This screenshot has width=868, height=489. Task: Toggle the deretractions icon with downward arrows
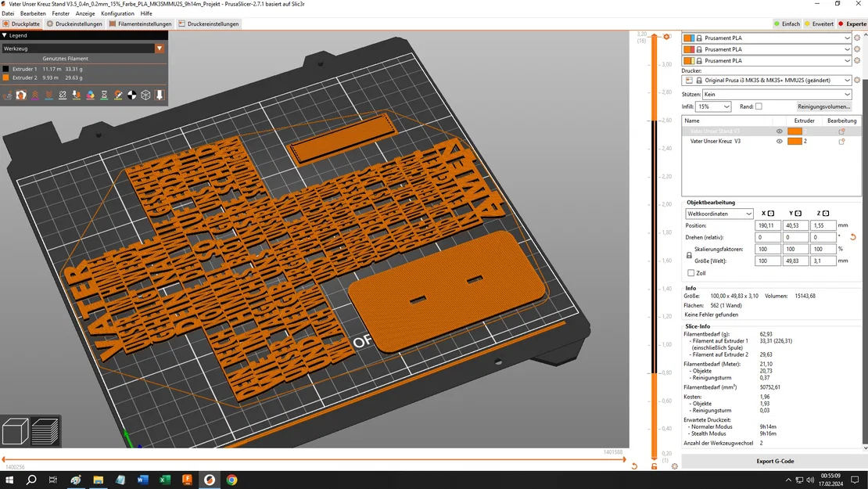pos(48,95)
